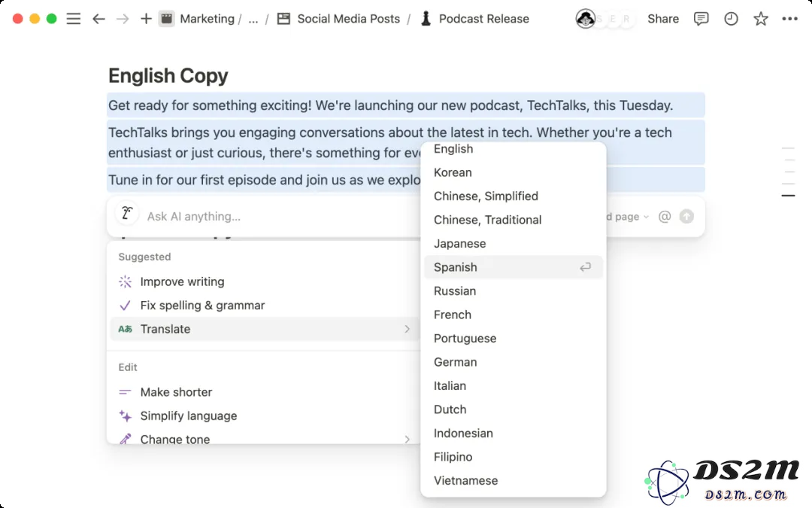Click the English Copy heading
The image size is (812, 508).
coord(168,76)
